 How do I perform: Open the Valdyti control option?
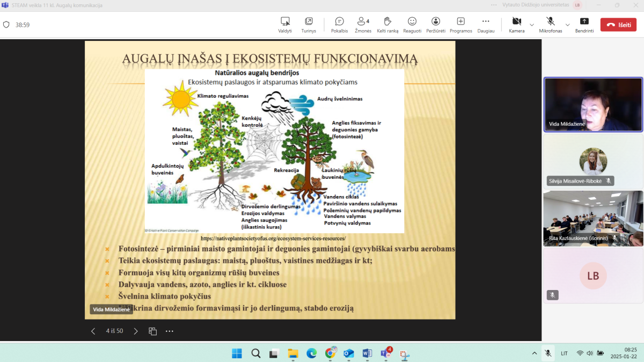click(285, 25)
